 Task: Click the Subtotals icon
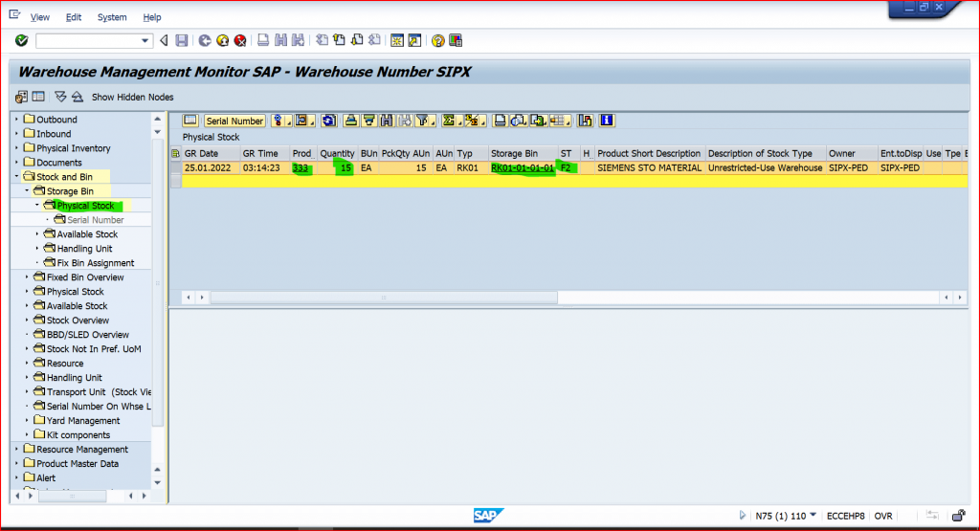point(471,121)
